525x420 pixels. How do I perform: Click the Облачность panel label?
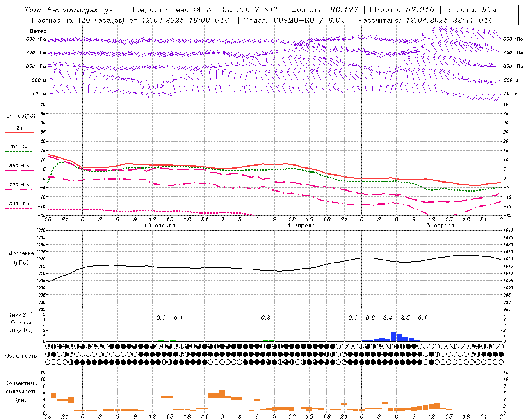point(21,356)
